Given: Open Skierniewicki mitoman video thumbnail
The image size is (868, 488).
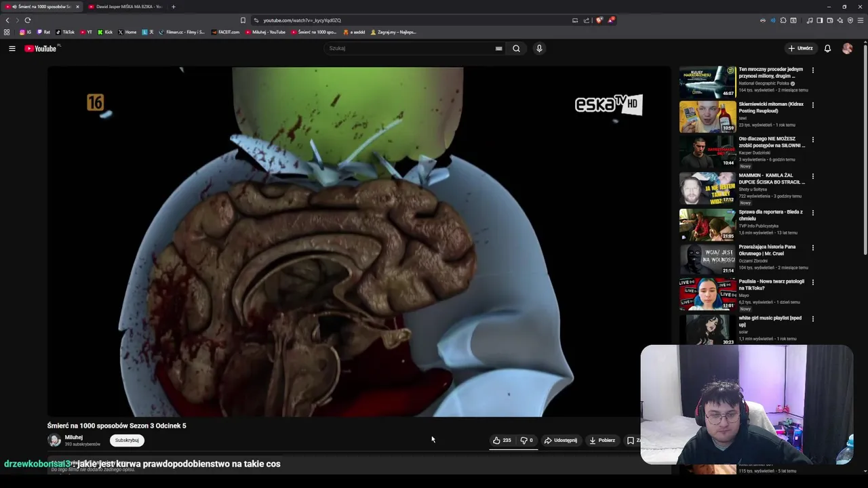Looking at the screenshot, I should (x=707, y=117).
